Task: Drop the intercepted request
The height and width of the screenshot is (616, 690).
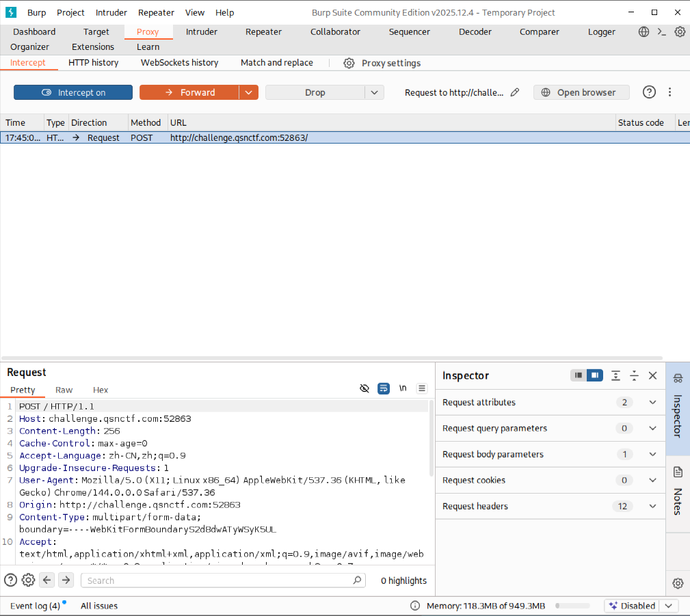Action: [x=315, y=92]
